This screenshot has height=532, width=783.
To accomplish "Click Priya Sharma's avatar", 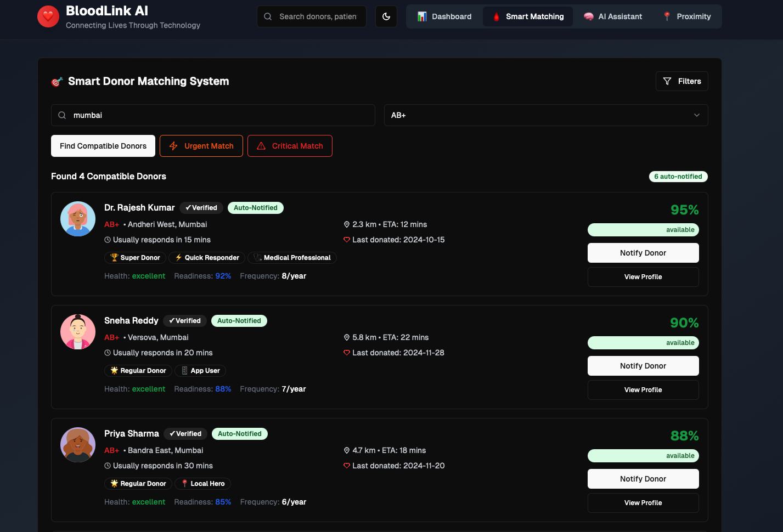I will coord(78,445).
